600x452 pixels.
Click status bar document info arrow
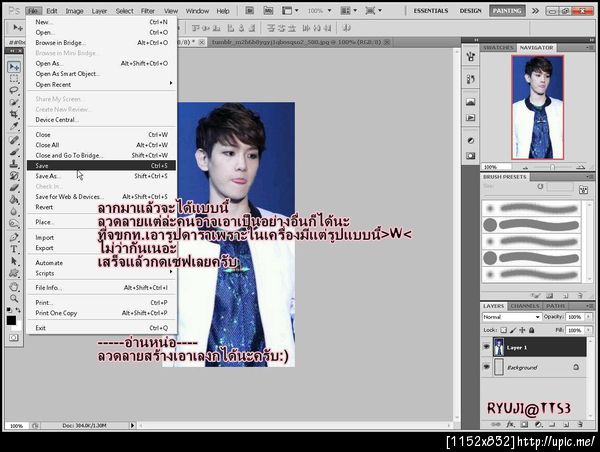[x=132, y=425]
